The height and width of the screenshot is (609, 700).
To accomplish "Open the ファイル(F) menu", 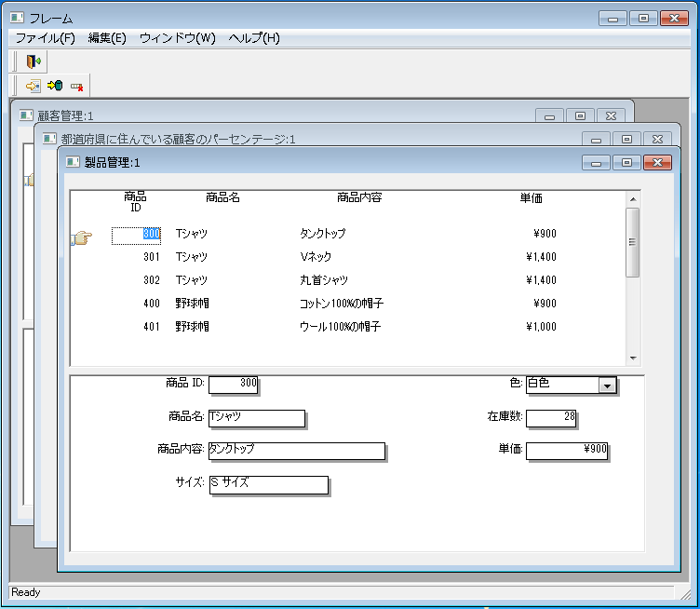I will pos(45,38).
